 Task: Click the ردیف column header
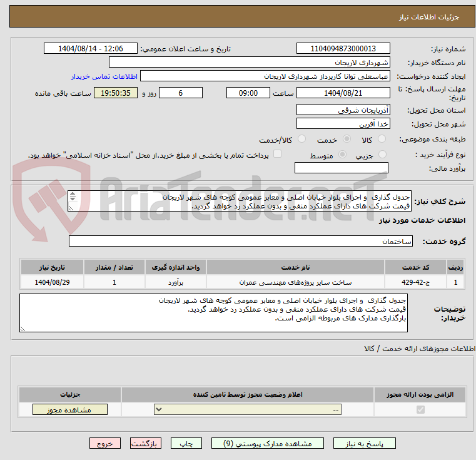(x=455, y=267)
